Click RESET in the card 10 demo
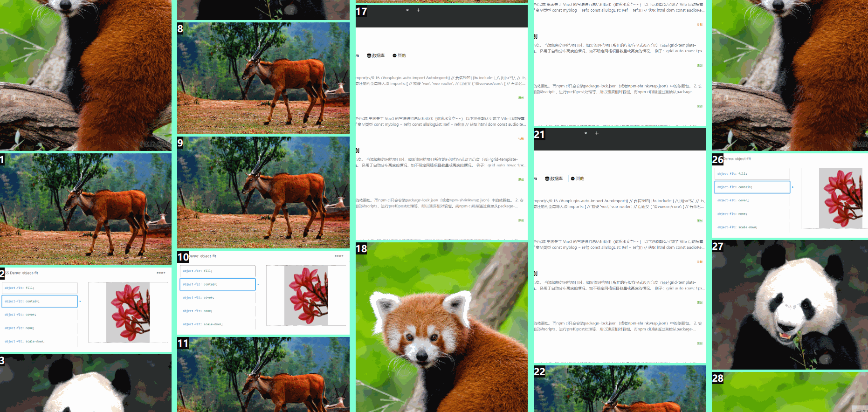 tap(339, 256)
